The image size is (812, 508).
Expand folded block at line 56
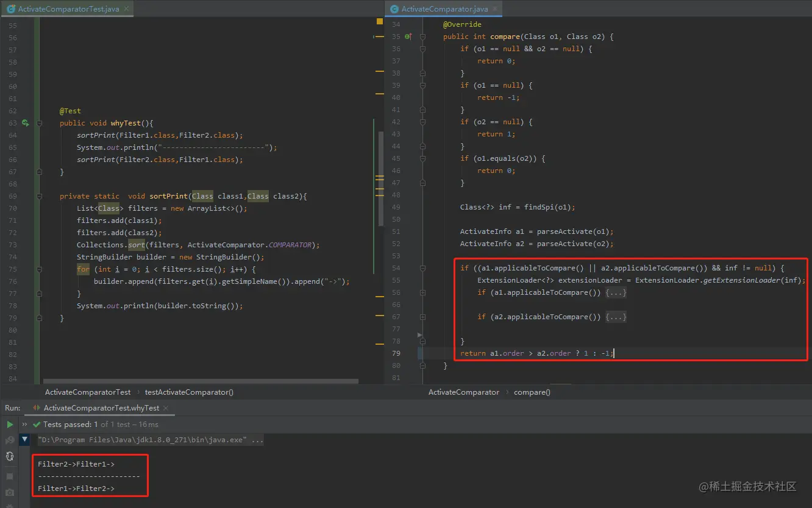click(x=422, y=292)
